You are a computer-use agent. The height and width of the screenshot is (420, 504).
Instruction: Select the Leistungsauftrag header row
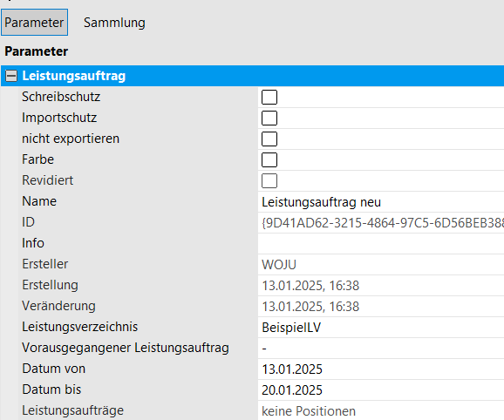[x=252, y=76]
